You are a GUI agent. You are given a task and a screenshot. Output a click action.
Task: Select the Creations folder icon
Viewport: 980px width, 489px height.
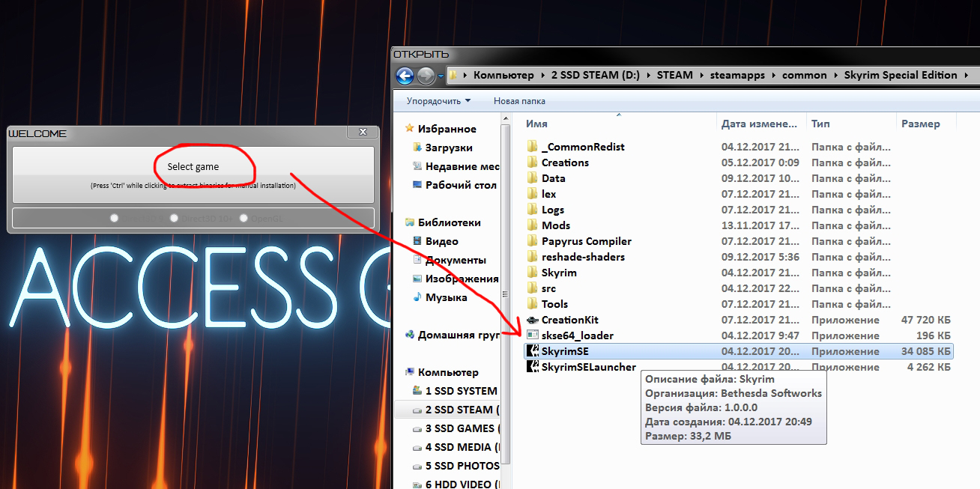[x=533, y=163]
